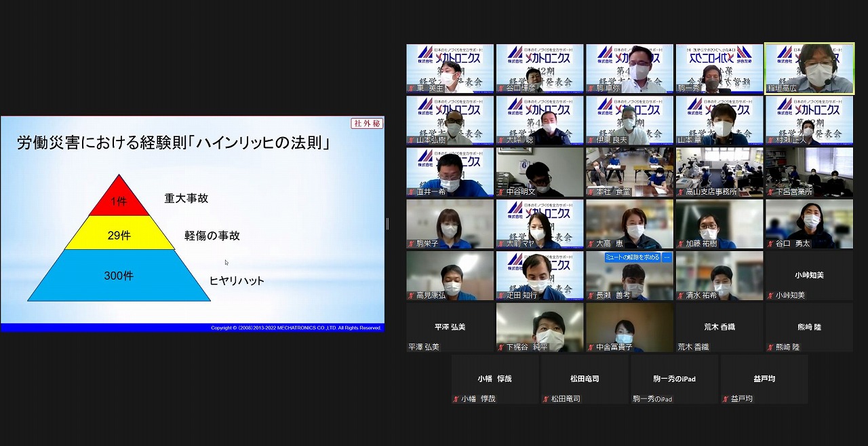Select the 平澤 弘美 participant tile
The image size is (868, 446).
tap(450, 327)
